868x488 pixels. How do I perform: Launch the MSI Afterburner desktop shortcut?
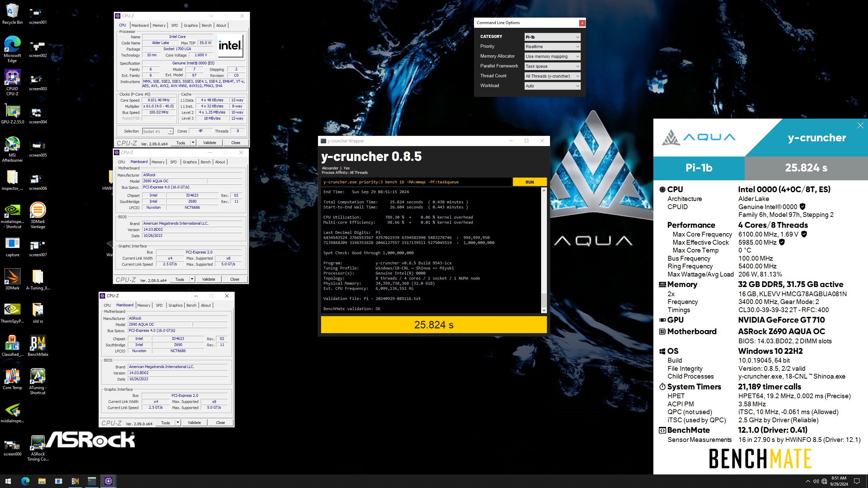(12, 149)
